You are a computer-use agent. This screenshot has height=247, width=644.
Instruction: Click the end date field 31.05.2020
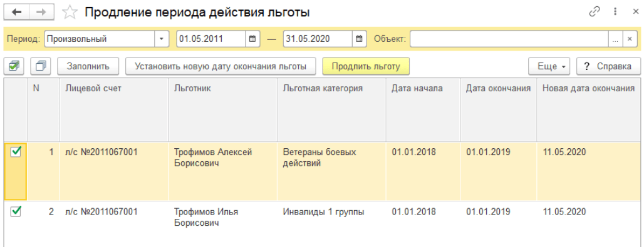318,39
